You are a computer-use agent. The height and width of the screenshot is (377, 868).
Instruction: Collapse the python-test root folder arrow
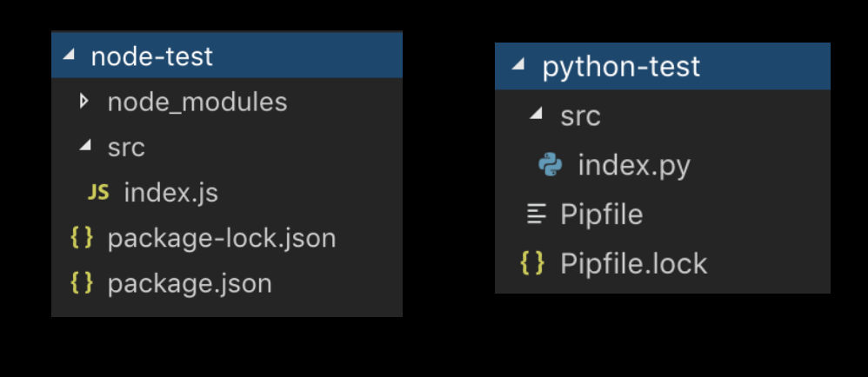point(519,66)
